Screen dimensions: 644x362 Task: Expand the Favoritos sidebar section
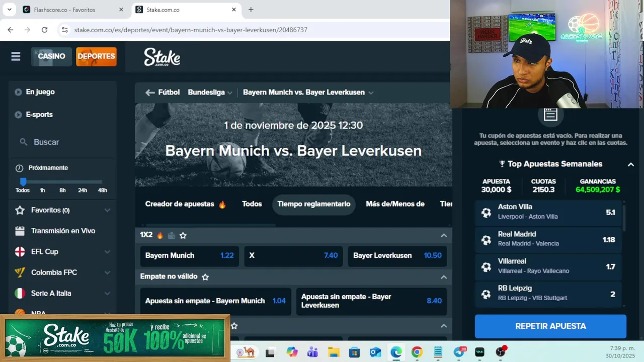click(107, 210)
